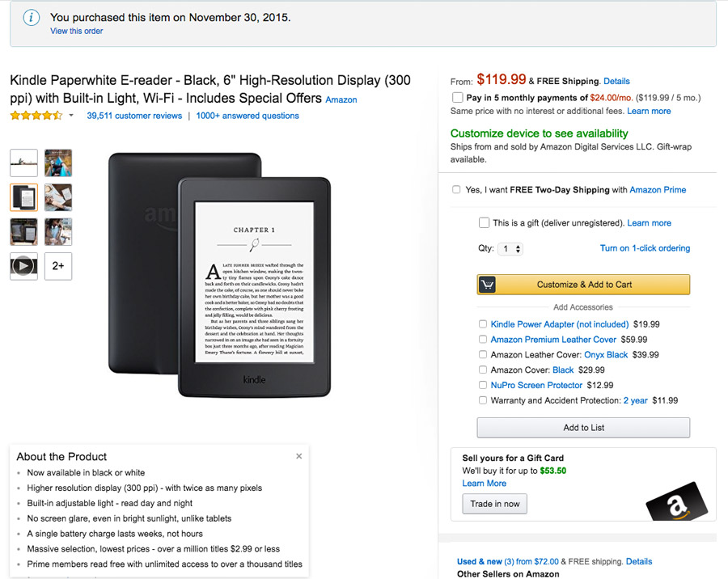
Task: Click the cart icon on Add to Cart
Action: 487,285
